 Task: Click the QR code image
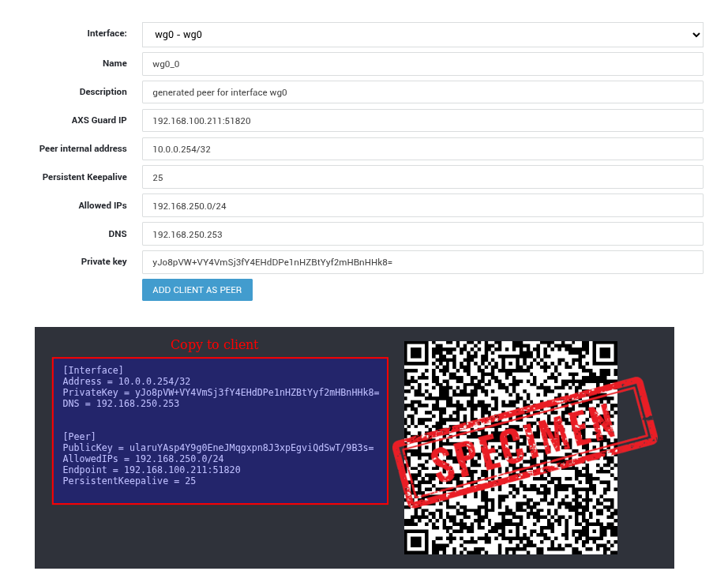[510, 448]
